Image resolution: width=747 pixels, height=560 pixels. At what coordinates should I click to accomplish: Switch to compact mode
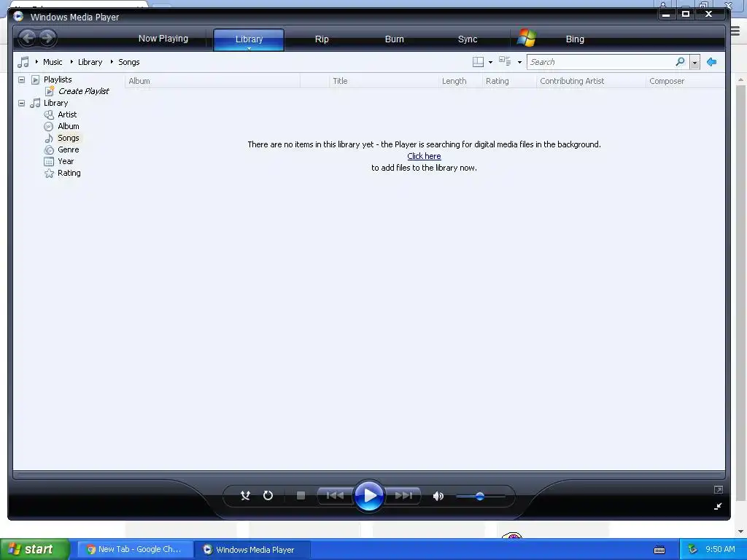tap(718, 507)
